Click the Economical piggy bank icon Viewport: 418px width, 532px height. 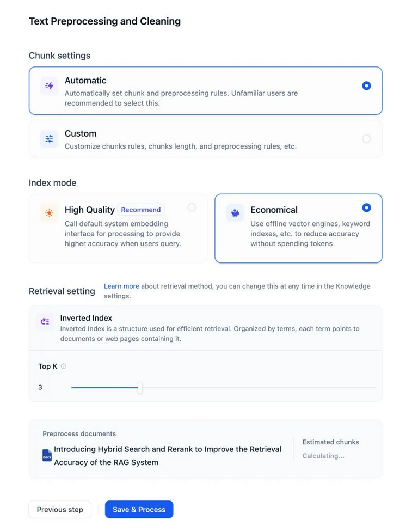click(x=235, y=213)
